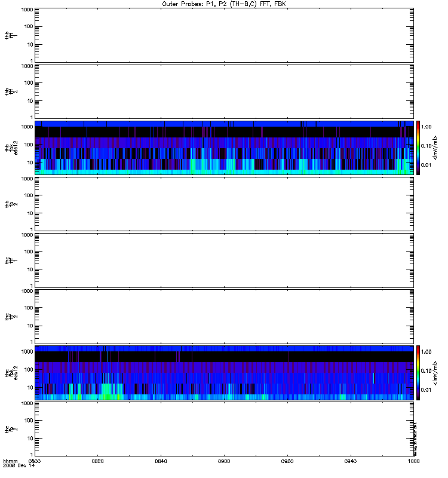Click the 10 tick label of bottom thc fb 2 panel

(x=30, y=439)
